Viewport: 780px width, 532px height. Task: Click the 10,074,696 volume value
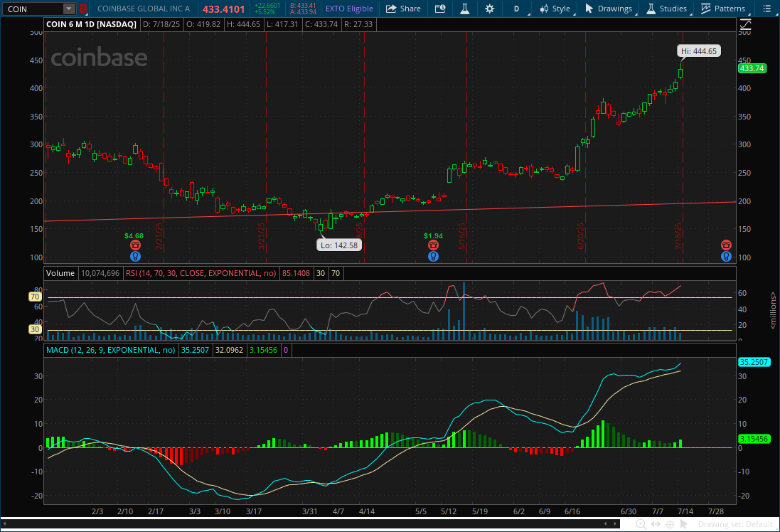click(x=100, y=272)
